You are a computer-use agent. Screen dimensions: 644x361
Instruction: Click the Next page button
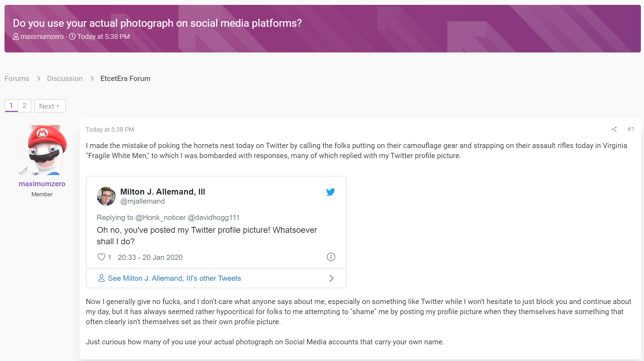point(50,106)
